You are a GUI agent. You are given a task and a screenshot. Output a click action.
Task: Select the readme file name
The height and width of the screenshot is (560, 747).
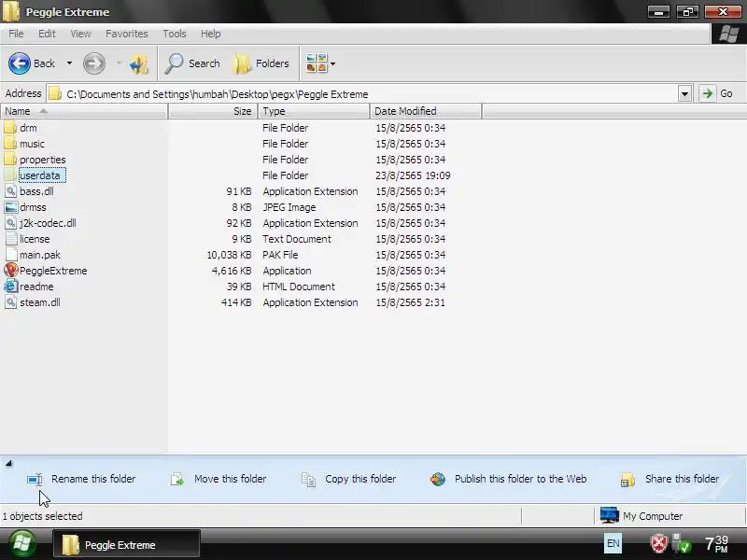(36, 287)
